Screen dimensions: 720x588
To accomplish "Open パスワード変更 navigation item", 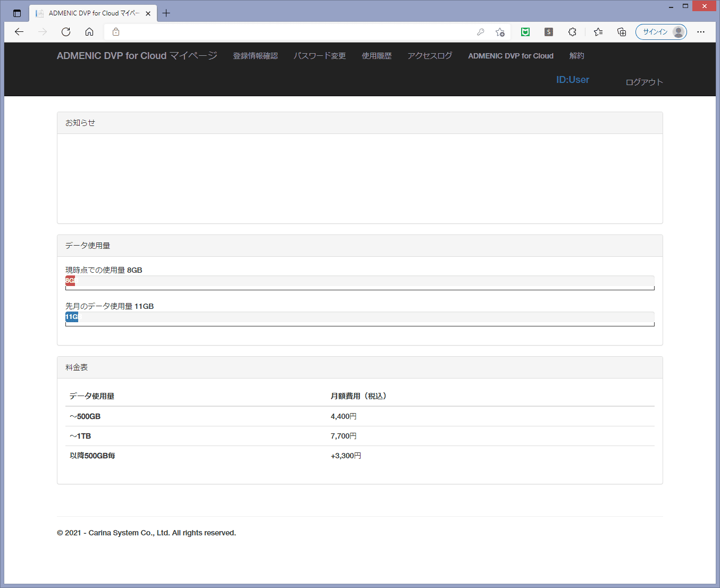I will pos(320,56).
